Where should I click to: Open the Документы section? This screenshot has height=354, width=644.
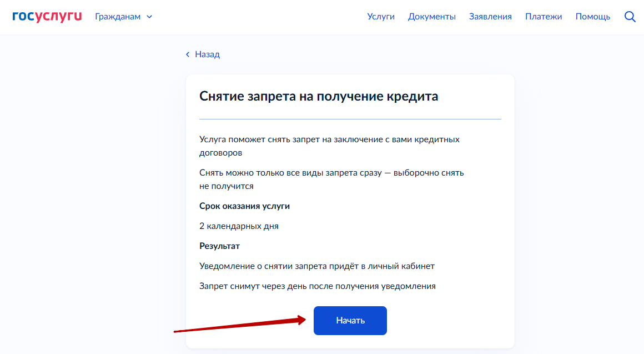click(431, 17)
